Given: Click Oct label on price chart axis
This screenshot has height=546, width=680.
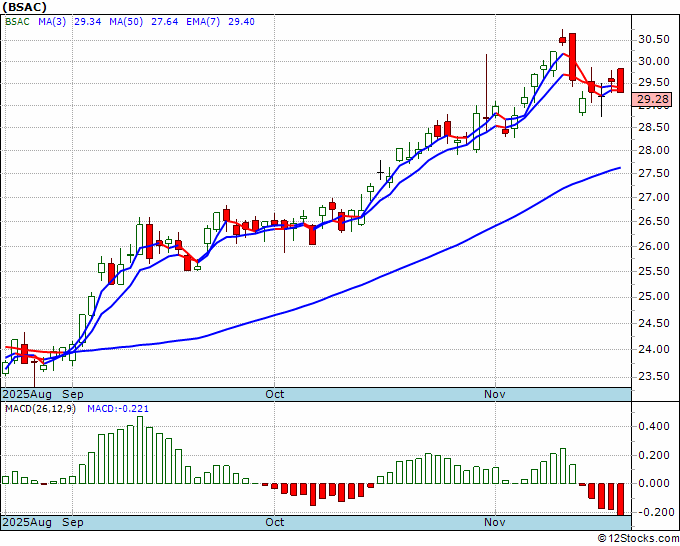Looking at the screenshot, I should (275, 394).
